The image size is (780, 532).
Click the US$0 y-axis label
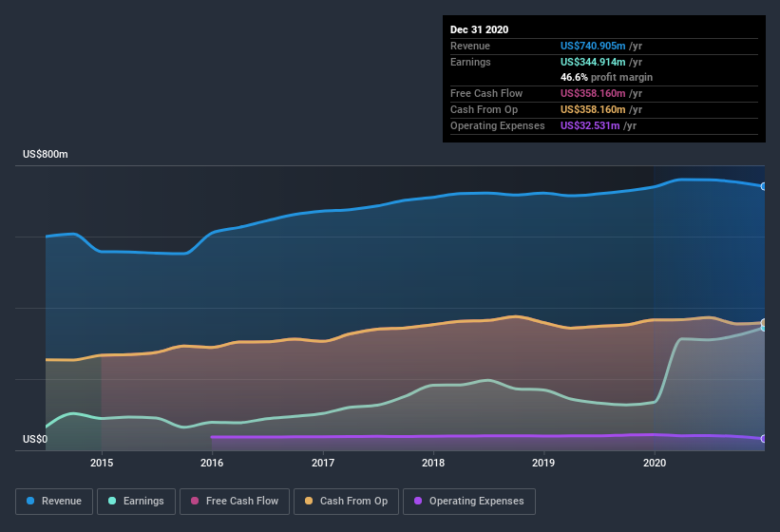(35, 439)
